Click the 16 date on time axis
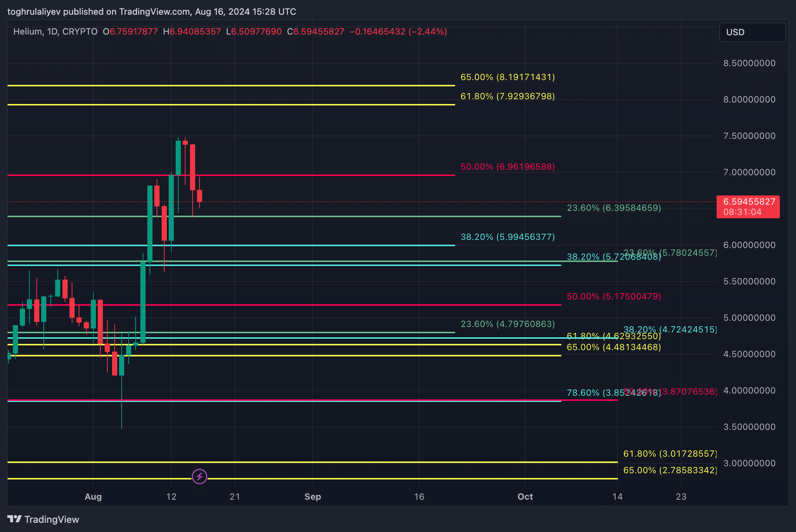Viewport: 796px width, 532px height. [x=419, y=497]
